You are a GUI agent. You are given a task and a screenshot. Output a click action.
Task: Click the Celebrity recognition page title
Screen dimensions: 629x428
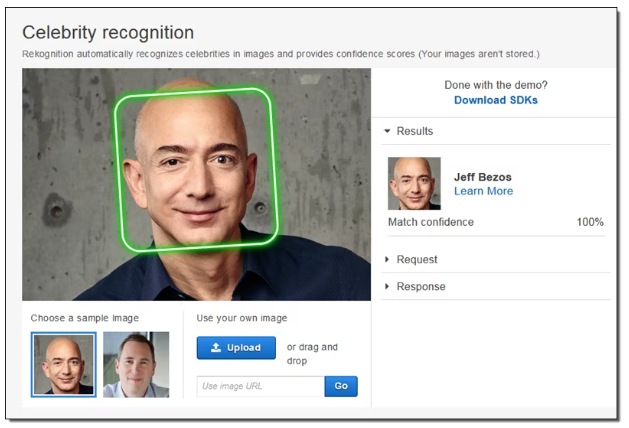point(108,32)
